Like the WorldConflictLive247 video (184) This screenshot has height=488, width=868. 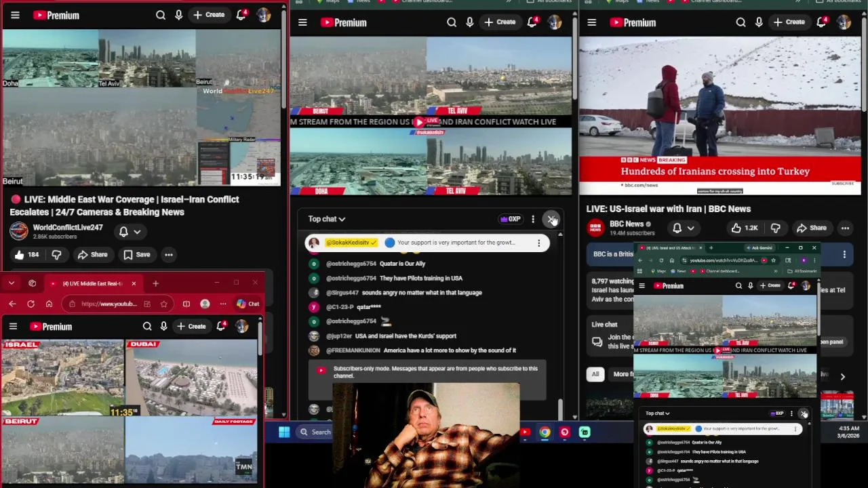coord(26,255)
